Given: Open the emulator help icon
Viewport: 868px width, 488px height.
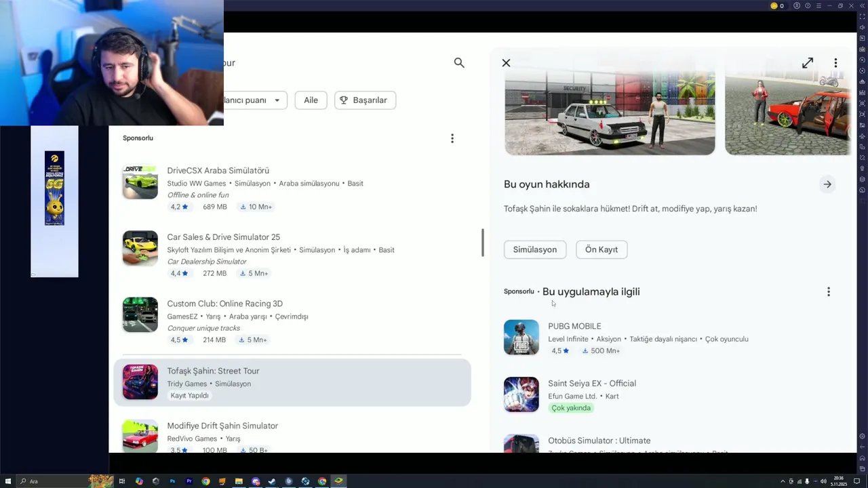Looking at the screenshot, I should click(x=807, y=6).
